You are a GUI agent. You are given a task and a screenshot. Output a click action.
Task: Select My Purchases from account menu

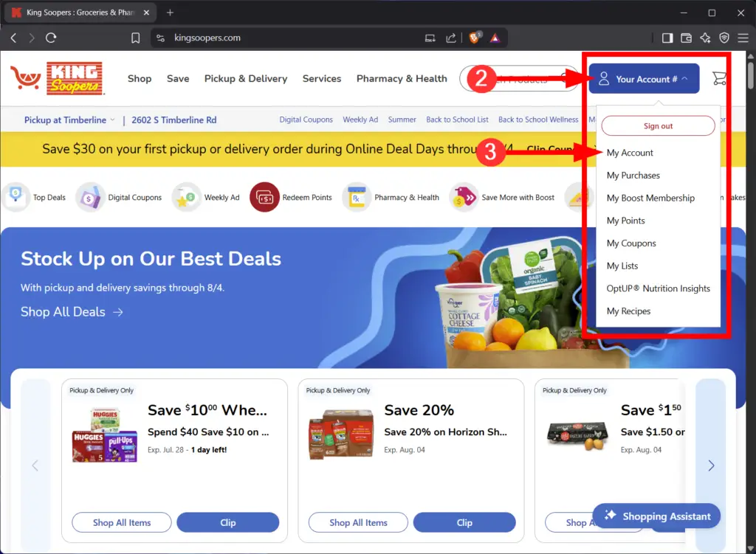tap(633, 176)
